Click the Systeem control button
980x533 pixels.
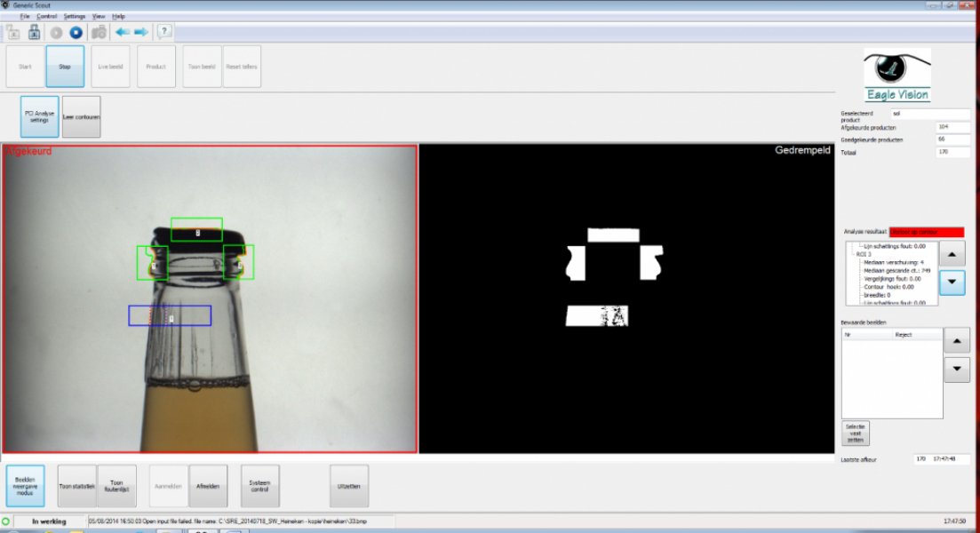click(x=260, y=486)
